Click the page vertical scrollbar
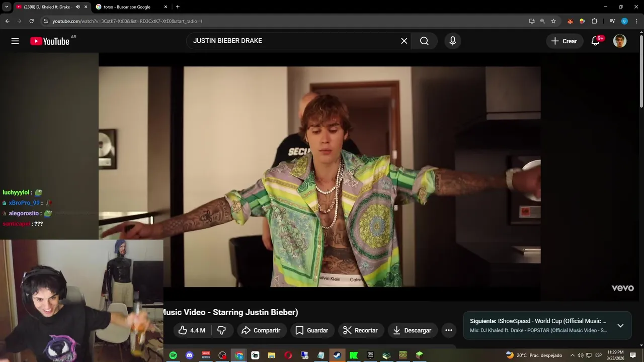 pos(641,70)
